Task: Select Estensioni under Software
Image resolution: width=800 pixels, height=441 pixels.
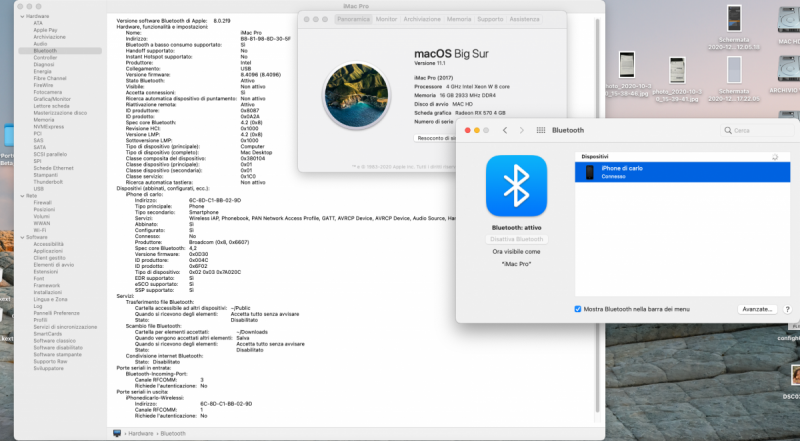Action: [46, 272]
